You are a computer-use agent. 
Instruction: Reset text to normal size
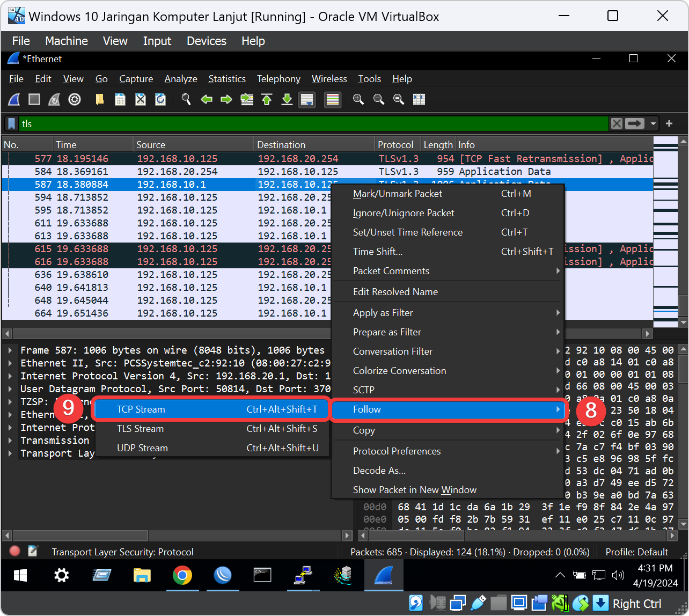pos(399,99)
